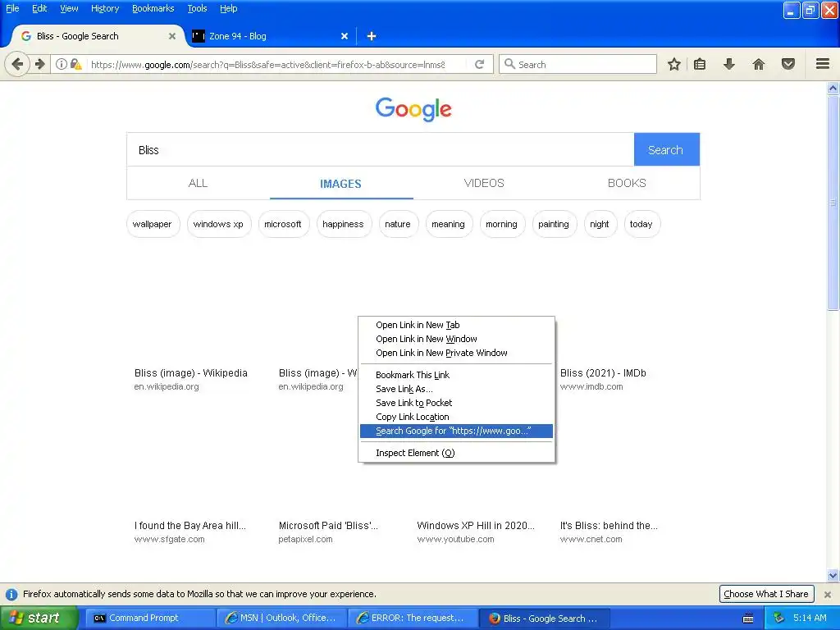This screenshot has width=840, height=630.
Task: Open the View menu
Action: [69, 8]
